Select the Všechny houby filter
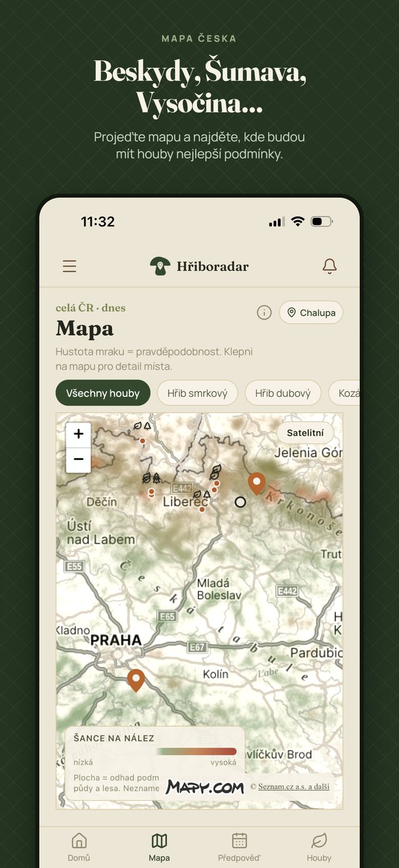The height and width of the screenshot is (868, 399). point(103,393)
